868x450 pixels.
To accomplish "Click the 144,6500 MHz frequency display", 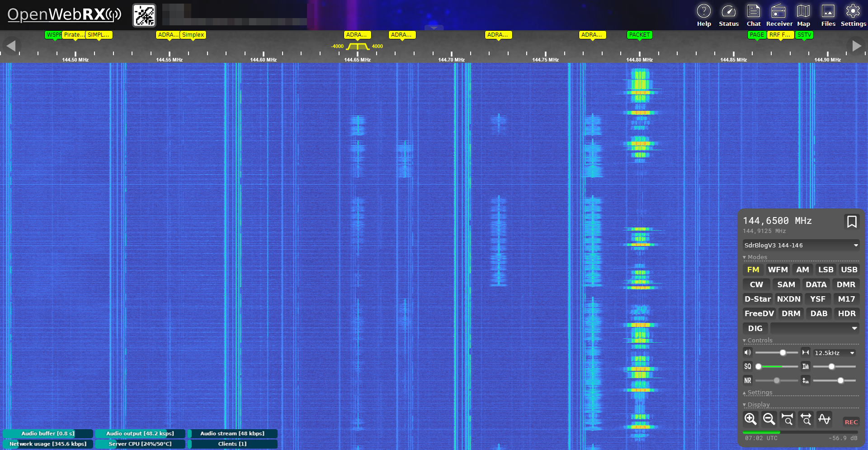I will [777, 221].
